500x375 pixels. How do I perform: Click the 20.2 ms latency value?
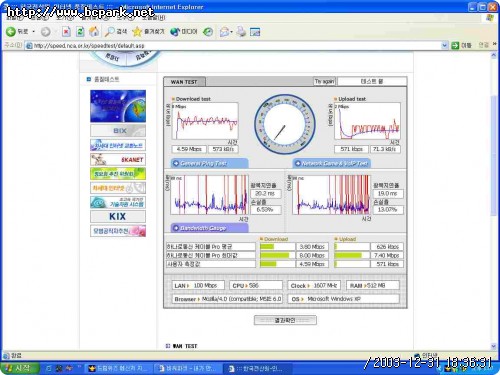[x=265, y=194]
